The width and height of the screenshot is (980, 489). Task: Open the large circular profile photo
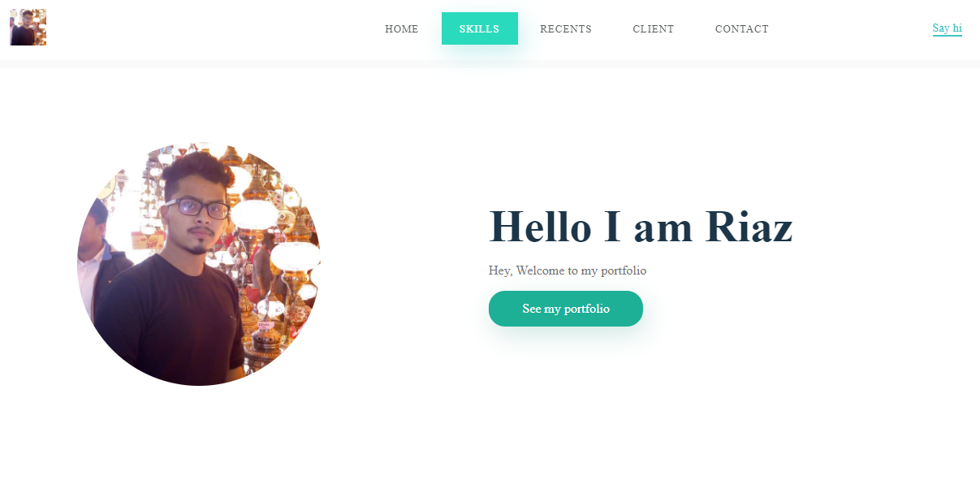click(x=199, y=264)
